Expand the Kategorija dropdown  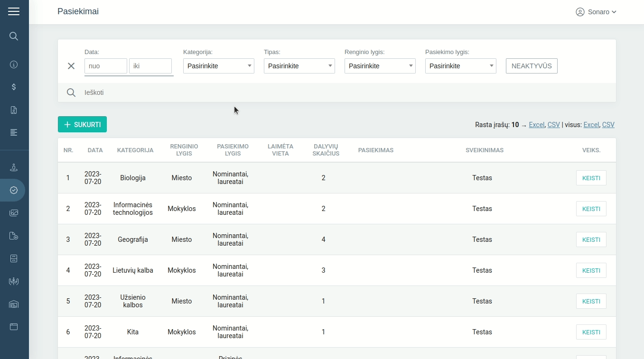(x=219, y=66)
